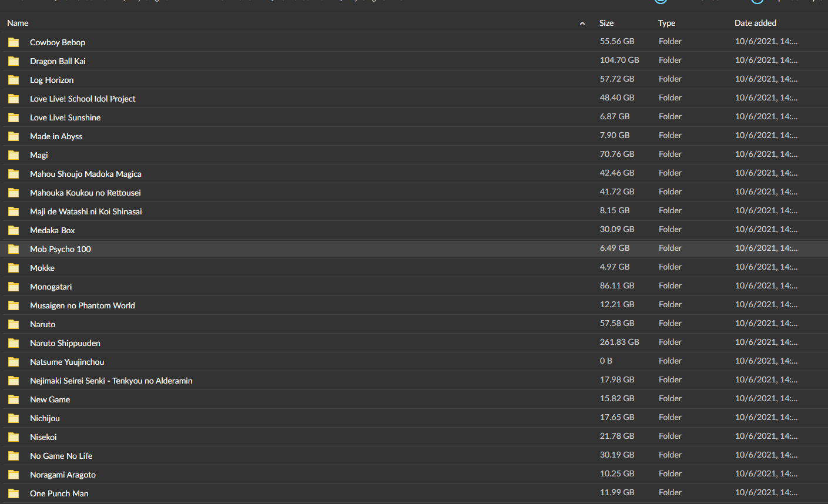This screenshot has height=504, width=828.
Task: Click the Natsume Yuujinchou folder icon
Action: pyautogui.click(x=14, y=362)
